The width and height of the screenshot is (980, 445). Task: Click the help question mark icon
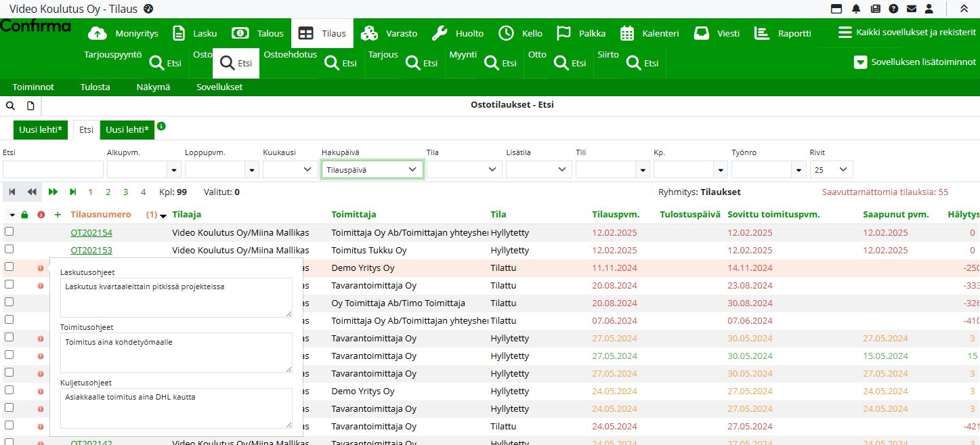pos(893,9)
